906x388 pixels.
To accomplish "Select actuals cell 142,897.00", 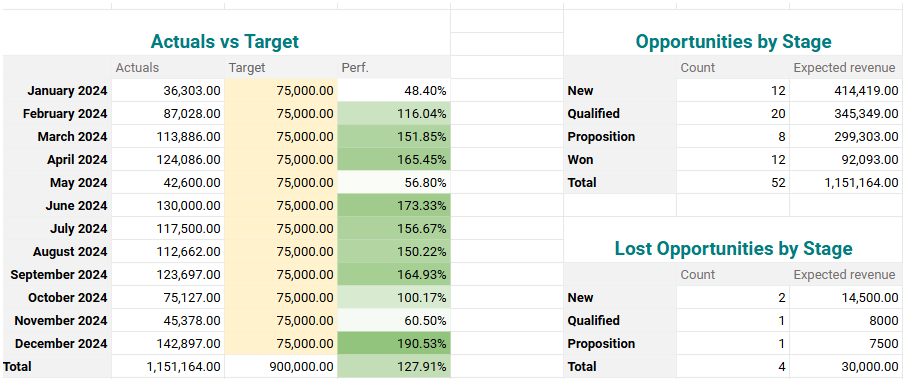I will (168, 344).
